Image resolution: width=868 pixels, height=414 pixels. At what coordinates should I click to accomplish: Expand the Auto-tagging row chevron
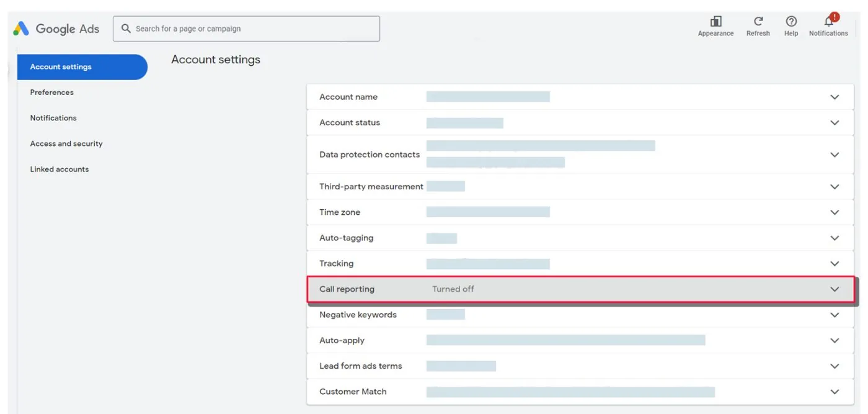pyautogui.click(x=835, y=238)
